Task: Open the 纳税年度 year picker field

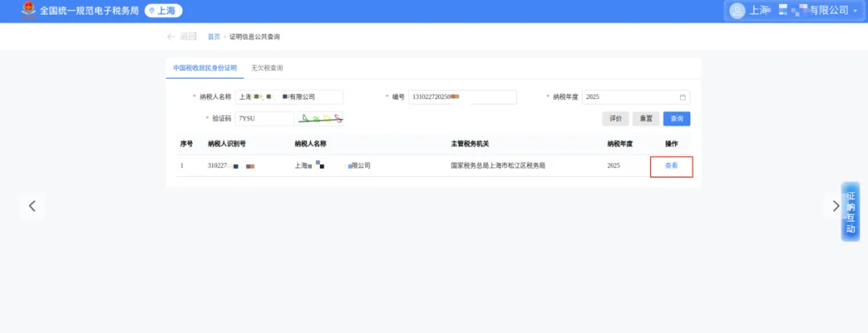Action: coord(636,97)
